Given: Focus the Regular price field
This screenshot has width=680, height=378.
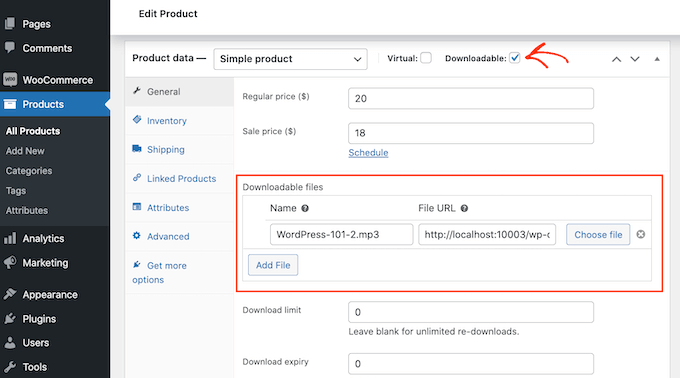Looking at the screenshot, I should 471,98.
